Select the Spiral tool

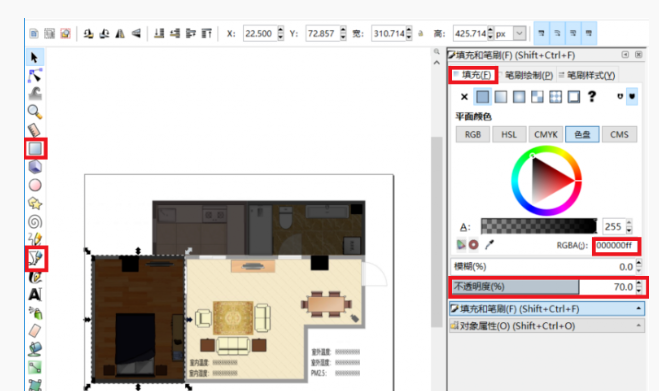[x=34, y=222]
